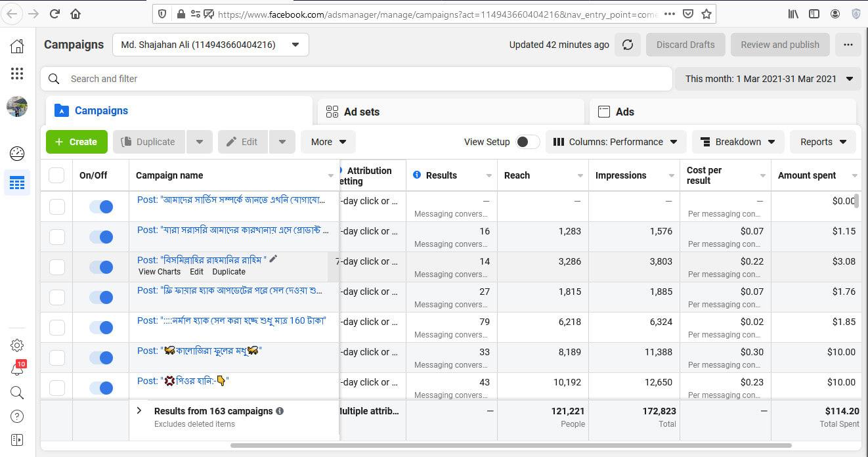Open the help question mark icon

point(17,416)
